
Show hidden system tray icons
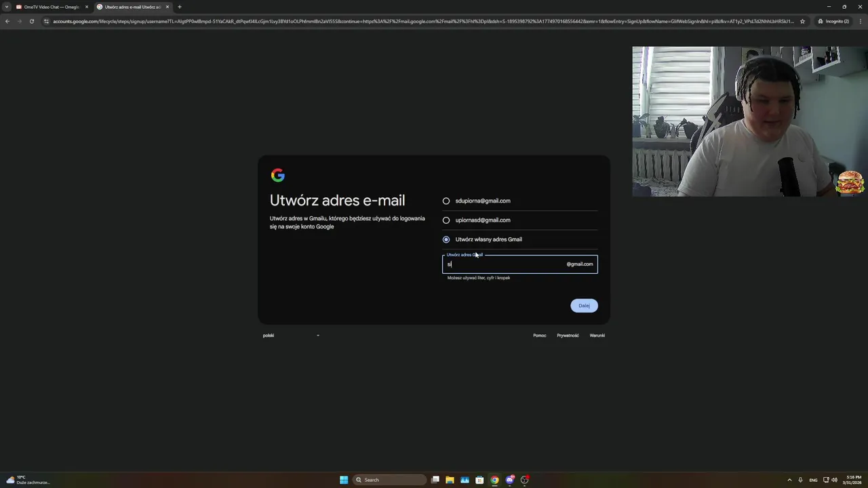coord(789,480)
